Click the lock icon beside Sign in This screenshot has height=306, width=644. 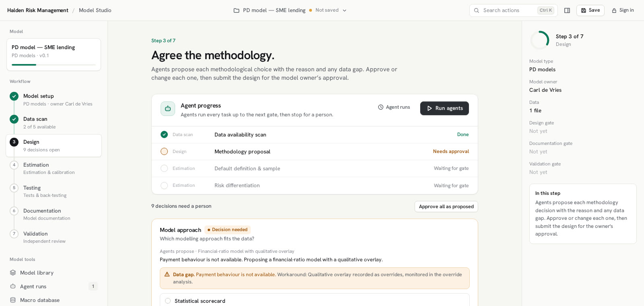[x=614, y=10]
